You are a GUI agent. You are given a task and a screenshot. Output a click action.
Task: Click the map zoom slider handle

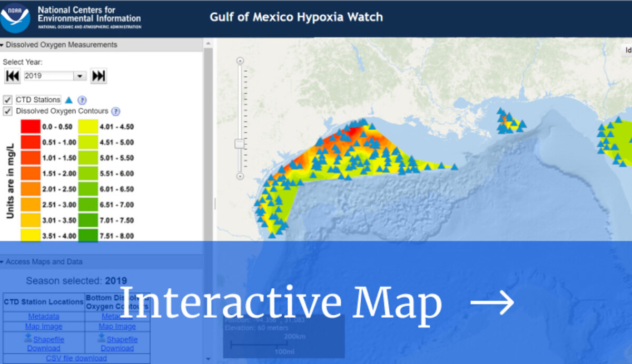[240, 144]
